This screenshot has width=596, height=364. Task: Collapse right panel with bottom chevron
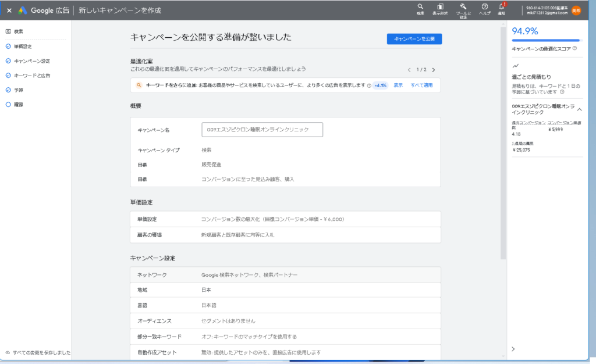tap(513, 349)
